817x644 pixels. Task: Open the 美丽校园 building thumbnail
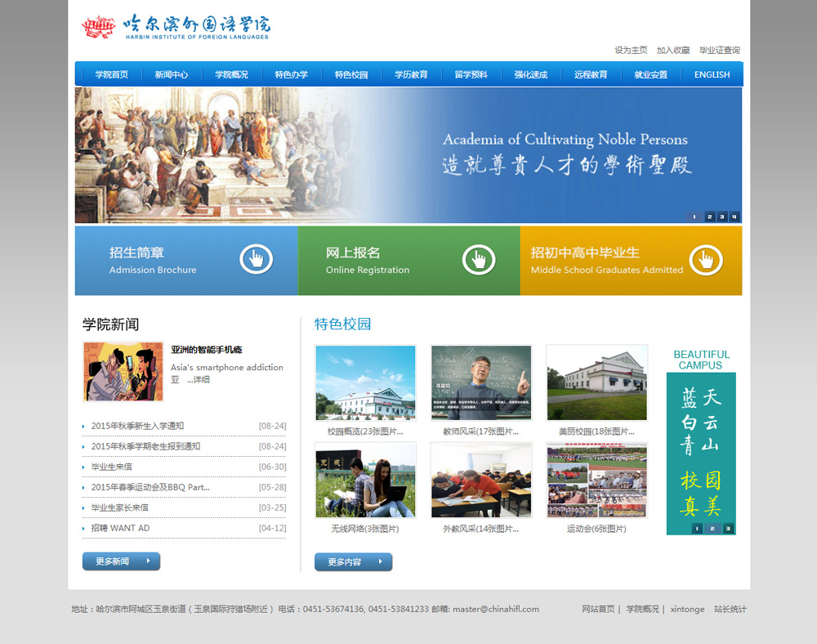coord(596,382)
